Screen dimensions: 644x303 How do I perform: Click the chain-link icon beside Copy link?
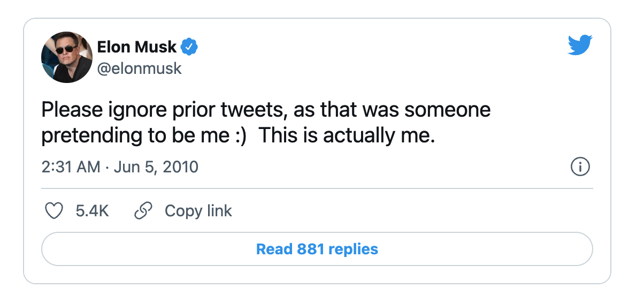(x=143, y=211)
